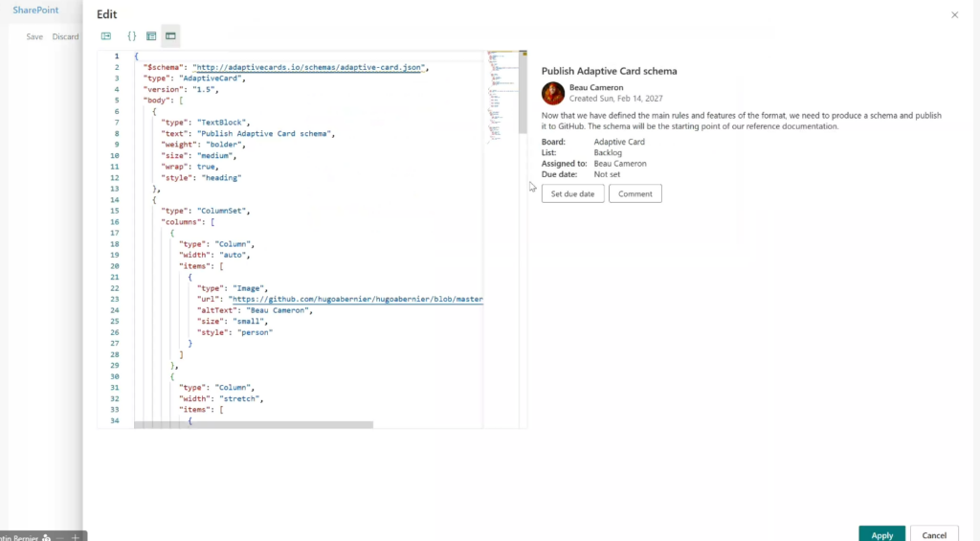Click the highlighted split-preview toolbar icon
This screenshot has width=980, height=541.
[x=170, y=36]
